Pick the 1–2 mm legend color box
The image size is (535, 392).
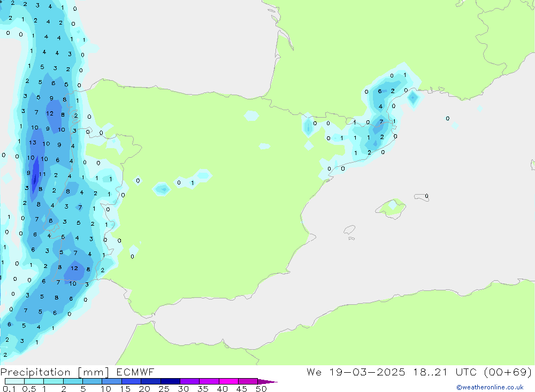pyautogui.click(x=53, y=381)
